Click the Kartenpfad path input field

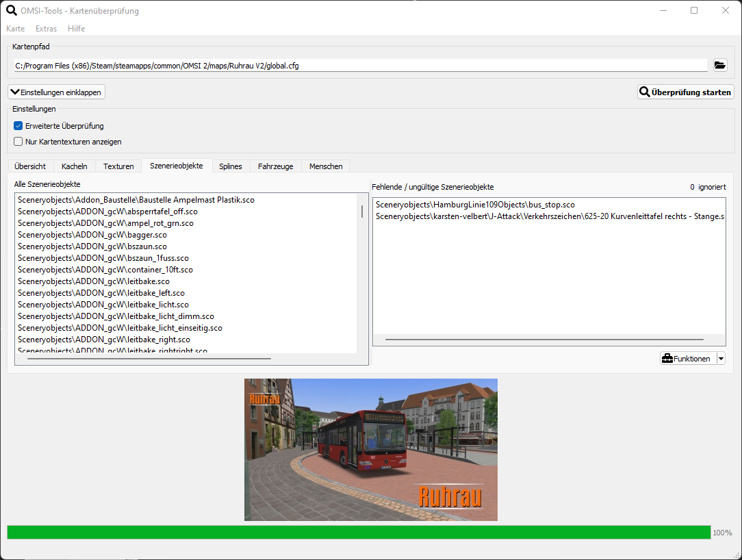pyautogui.click(x=360, y=66)
